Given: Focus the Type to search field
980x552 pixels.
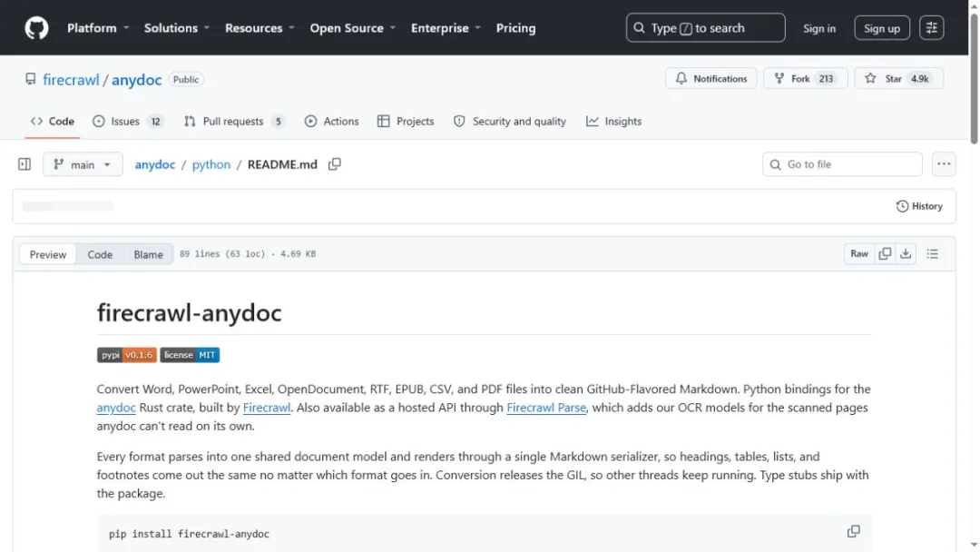Looking at the screenshot, I should tap(705, 28).
